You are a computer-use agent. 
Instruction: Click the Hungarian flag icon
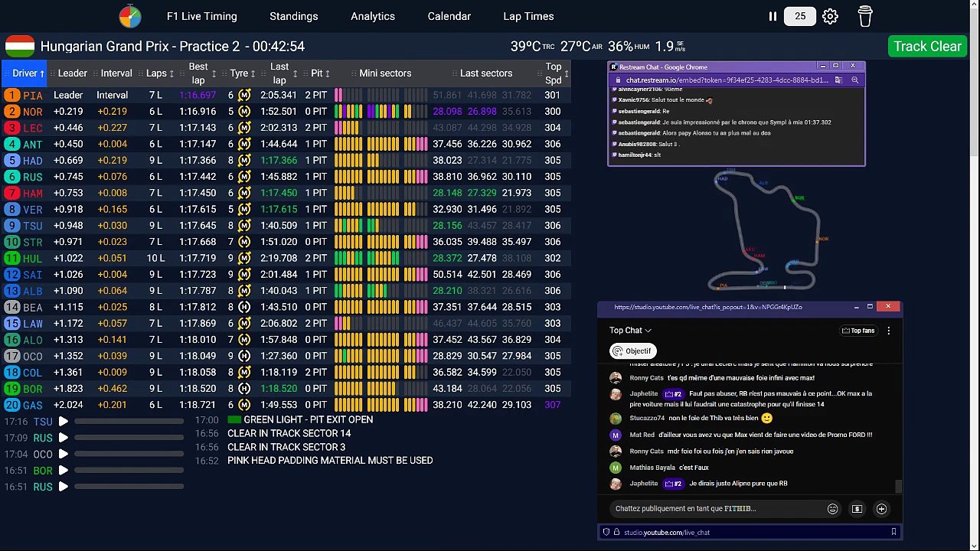click(20, 46)
